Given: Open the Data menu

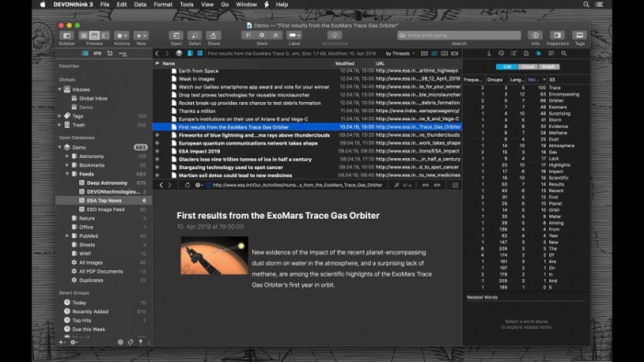Looking at the screenshot, I should click(x=140, y=5).
